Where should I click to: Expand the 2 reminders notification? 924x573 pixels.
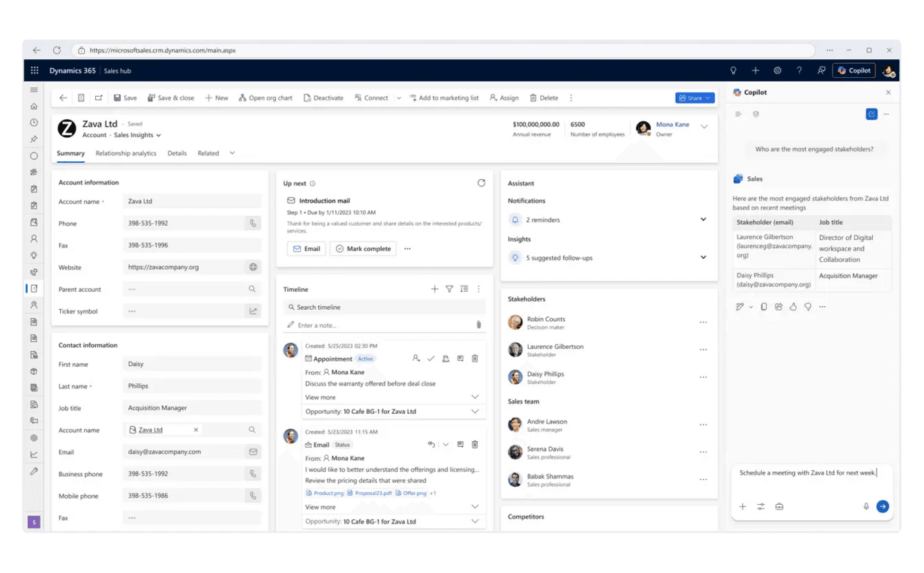click(x=703, y=220)
